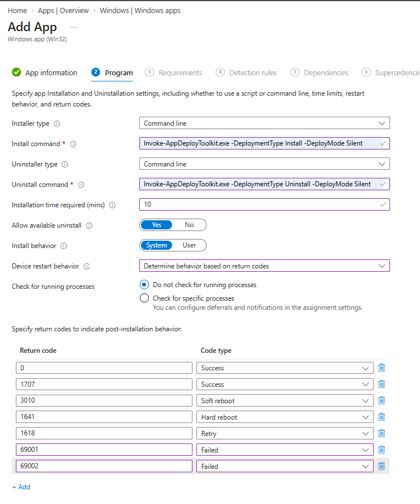Screen dimensions: 420x504
Task: Show info tooltip for Install behavior
Action: coord(64,246)
